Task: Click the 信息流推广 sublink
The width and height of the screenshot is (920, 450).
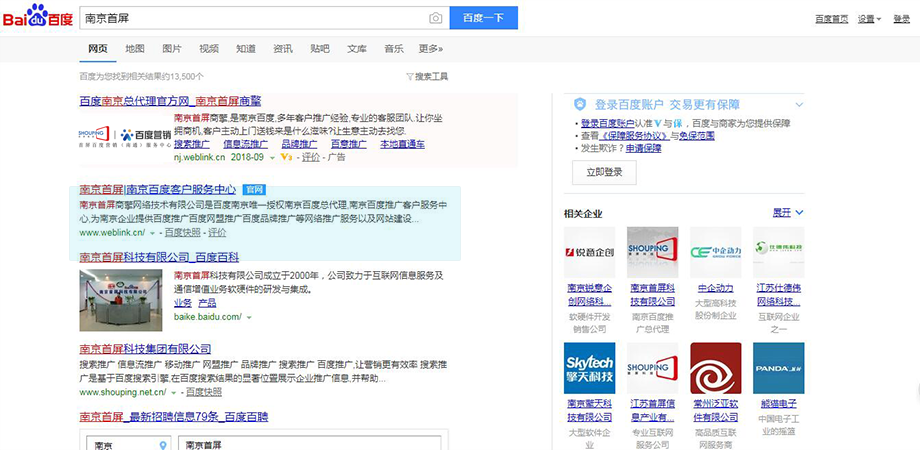Action: pos(246,144)
